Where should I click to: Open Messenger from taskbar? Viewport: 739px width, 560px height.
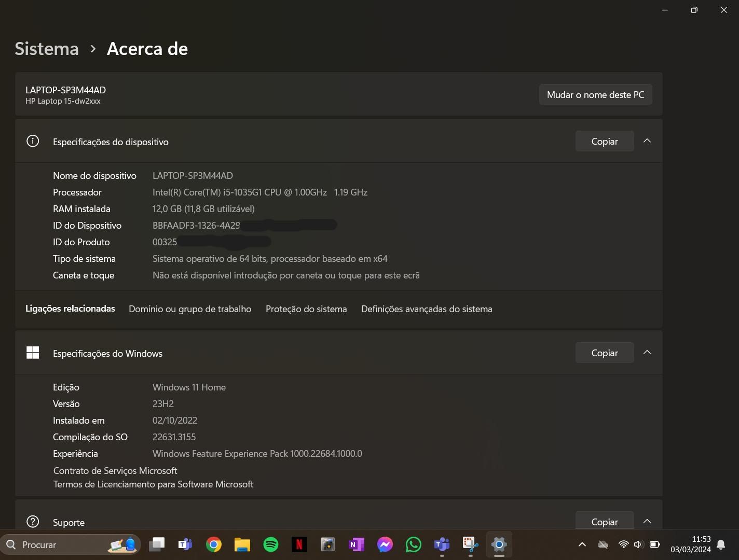pos(385,544)
